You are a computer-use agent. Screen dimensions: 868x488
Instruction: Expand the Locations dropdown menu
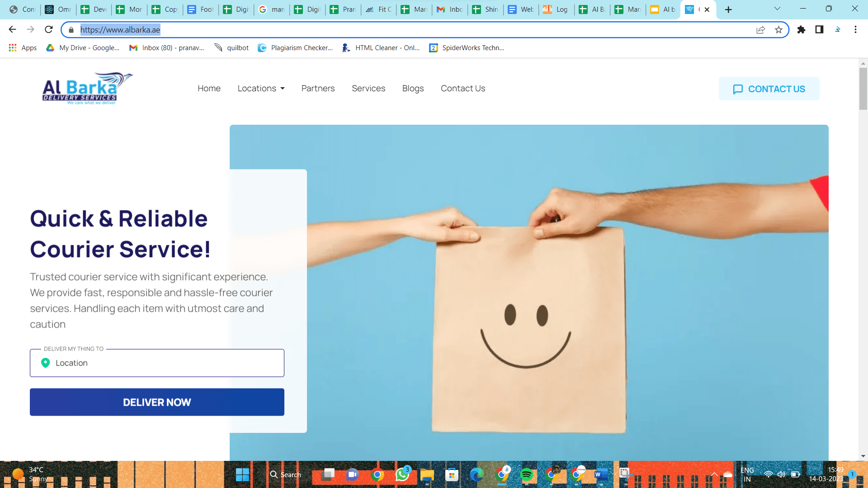(261, 89)
